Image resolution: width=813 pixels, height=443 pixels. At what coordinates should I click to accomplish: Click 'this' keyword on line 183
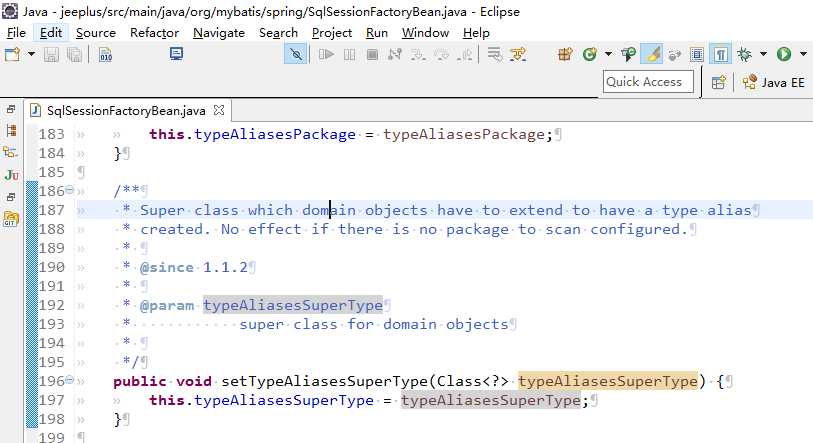click(x=167, y=134)
